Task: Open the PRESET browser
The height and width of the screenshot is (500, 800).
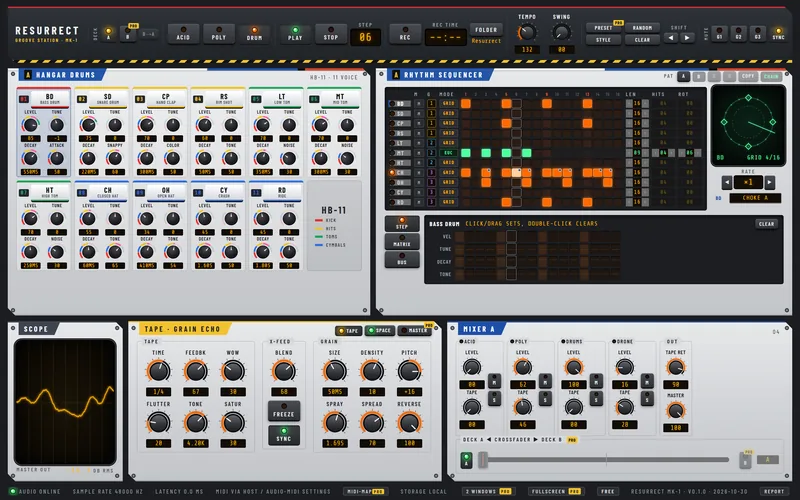Action: pos(603,28)
